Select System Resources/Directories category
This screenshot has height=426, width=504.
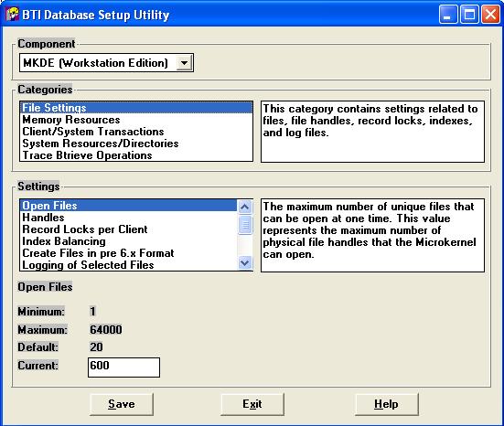[x=136, y=144]
